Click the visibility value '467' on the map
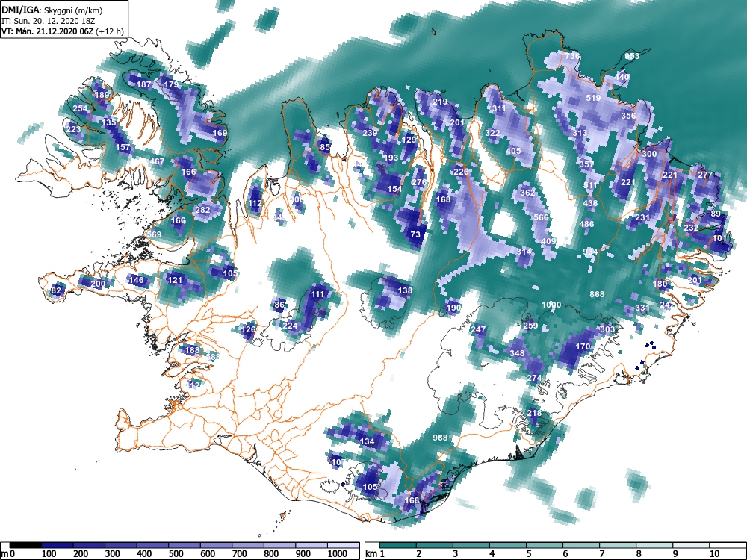This screenshot has height=560, width=747. [157, 161]
